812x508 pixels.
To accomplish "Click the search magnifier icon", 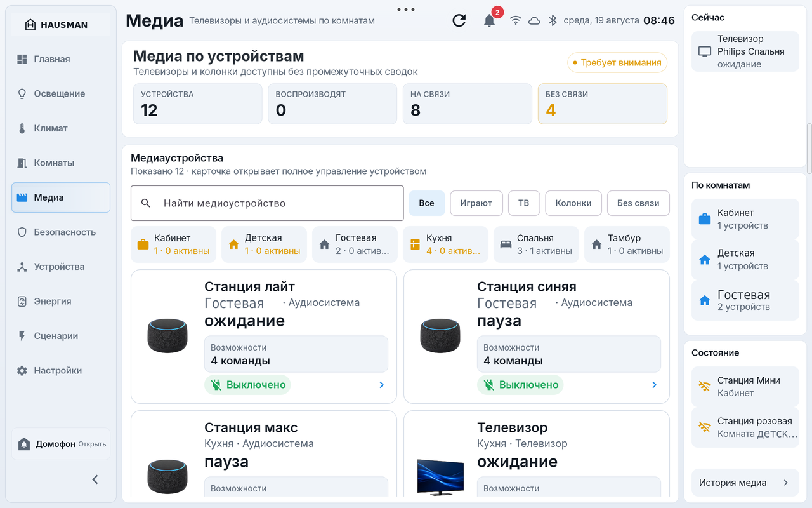I will coord(145,203).
